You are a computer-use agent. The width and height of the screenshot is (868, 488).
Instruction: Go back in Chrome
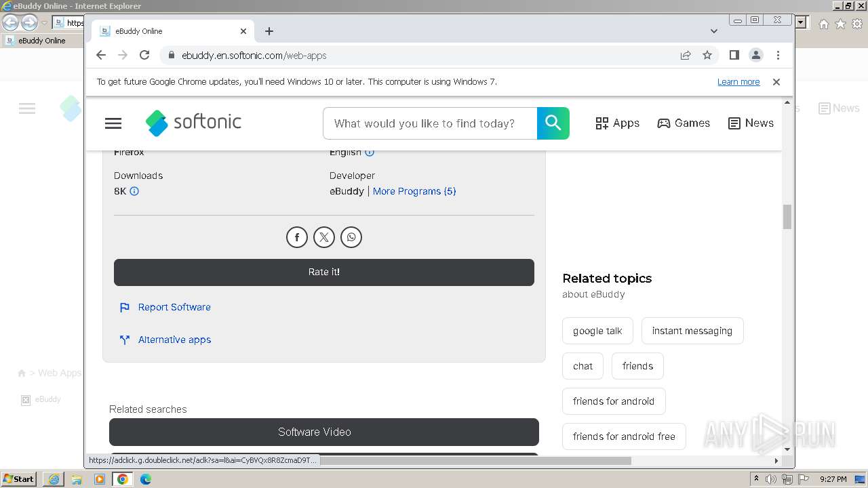101,56
